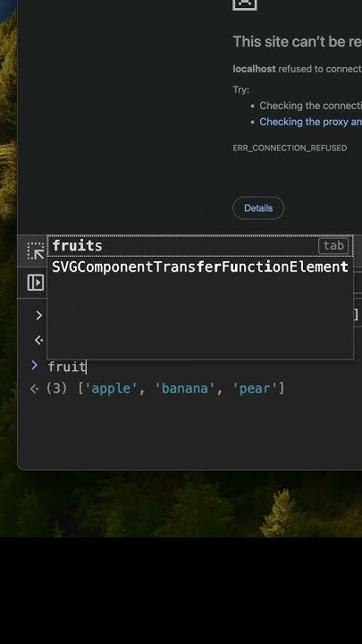The height and width of the screenshot is (644, 362).
Task: Click the blue console prompt chevron
Action: tap(35, 365)
